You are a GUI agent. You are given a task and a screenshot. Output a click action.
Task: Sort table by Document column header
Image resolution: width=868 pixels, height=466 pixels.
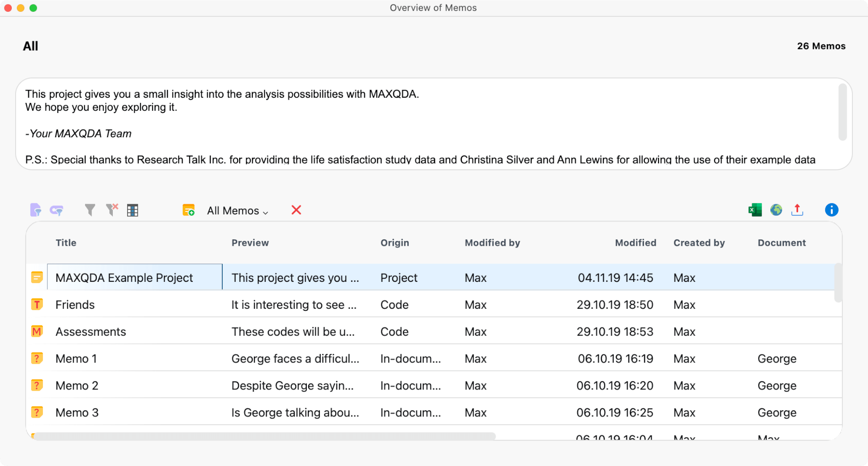781,243
